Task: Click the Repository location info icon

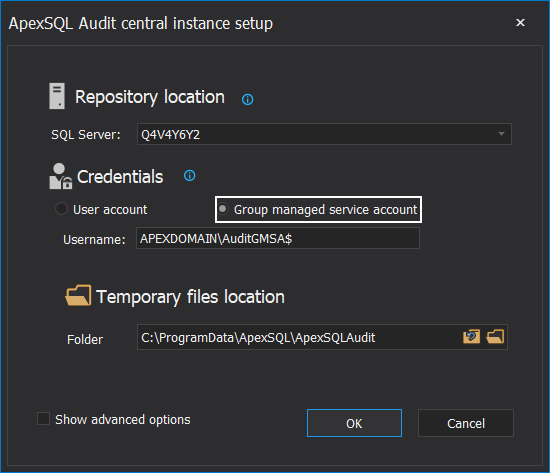Action: [248, 100]
